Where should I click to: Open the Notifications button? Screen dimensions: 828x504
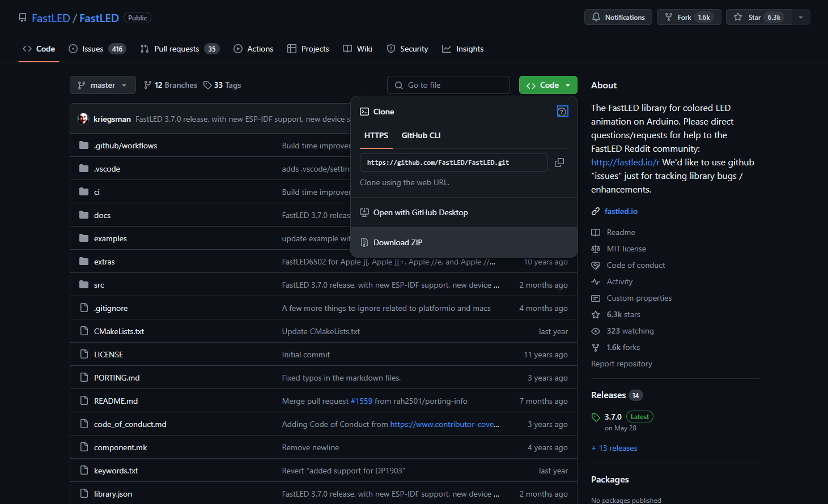pos(618,17)
